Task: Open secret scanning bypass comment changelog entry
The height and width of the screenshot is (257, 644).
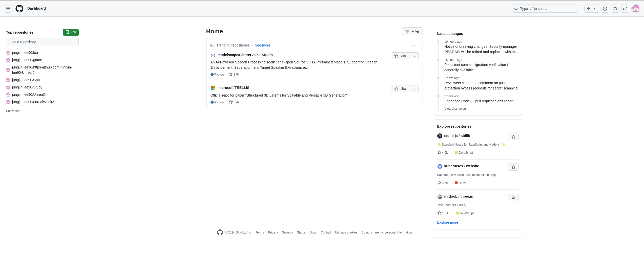Action: 481,86
